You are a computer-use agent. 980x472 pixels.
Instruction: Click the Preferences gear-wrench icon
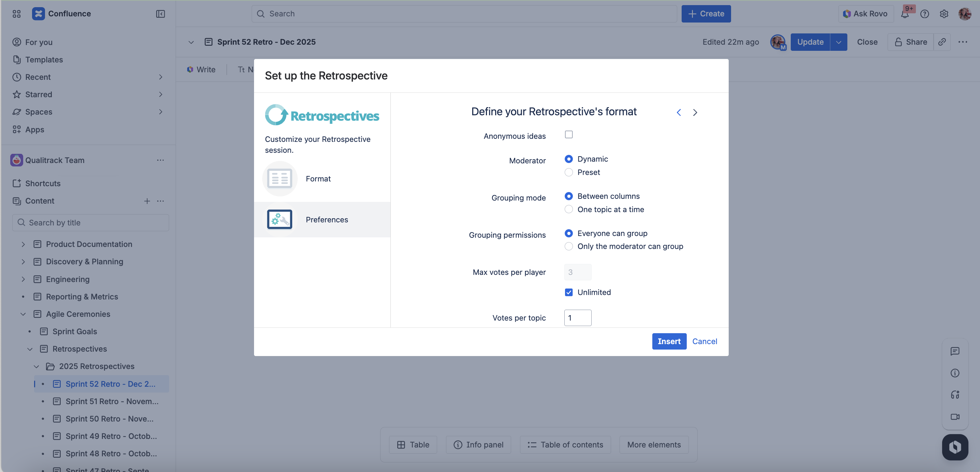pyautogui.click(x=280, y=220)
